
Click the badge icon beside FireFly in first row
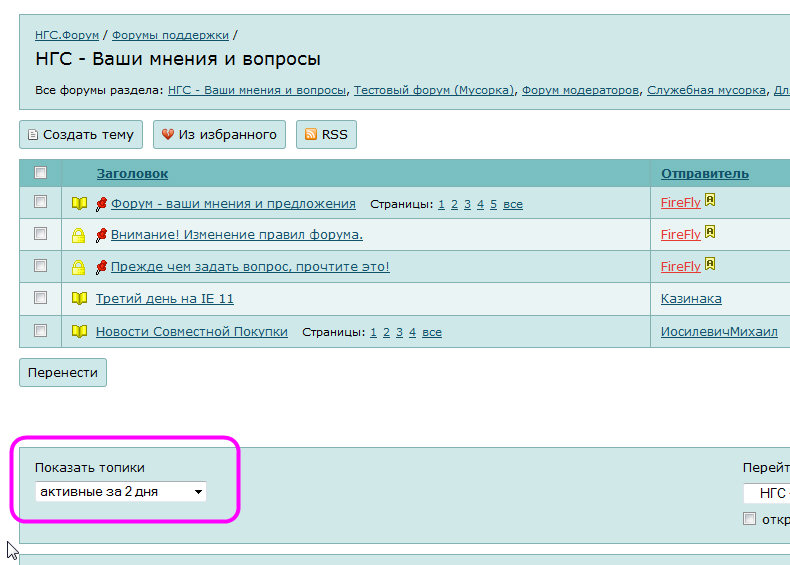(x=710, y=200)
